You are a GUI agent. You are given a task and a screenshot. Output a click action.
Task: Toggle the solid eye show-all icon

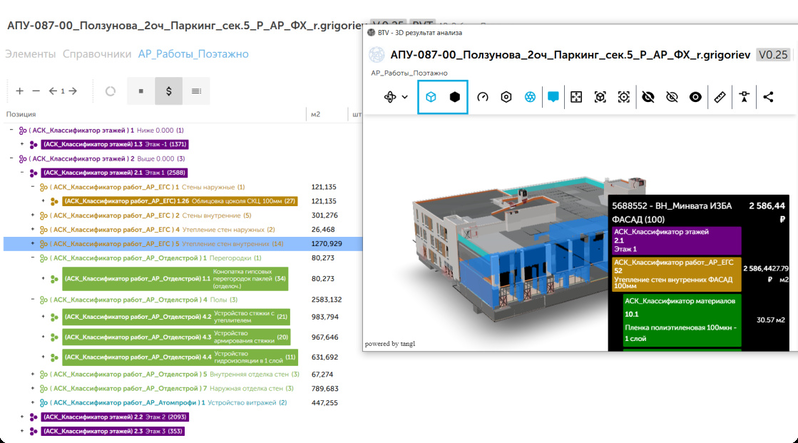[695, 97]
